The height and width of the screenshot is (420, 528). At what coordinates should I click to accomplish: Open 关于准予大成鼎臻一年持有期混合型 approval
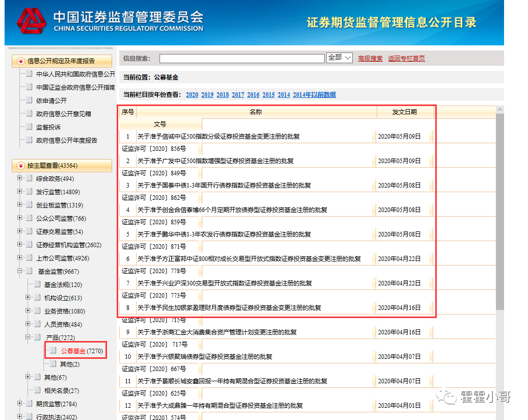coord(220,406)
